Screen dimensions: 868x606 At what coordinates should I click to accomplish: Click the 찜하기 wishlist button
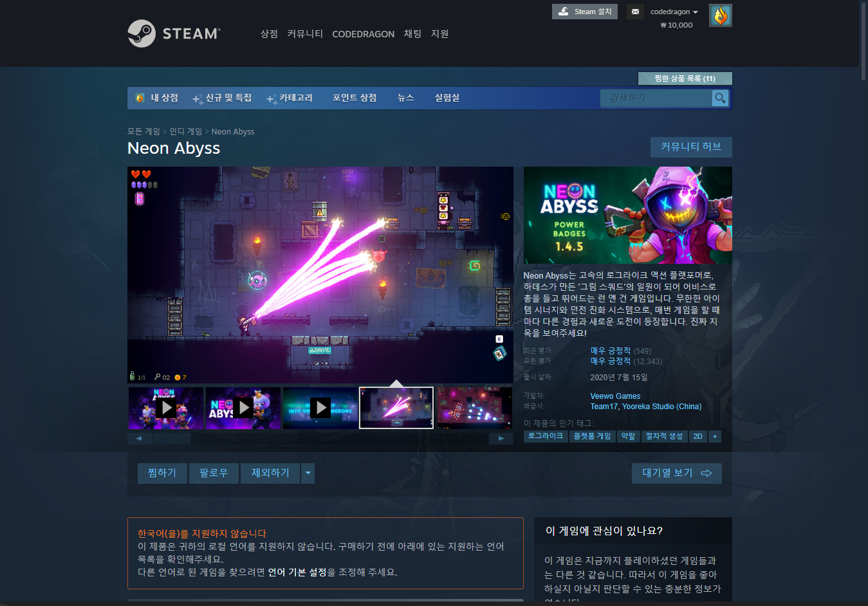(x=162, y=473)
